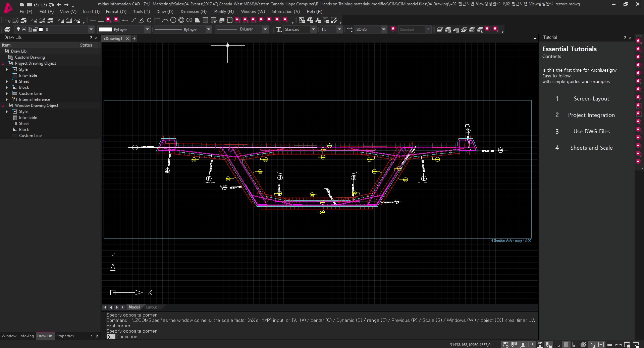Toggle grid display in status bar
This screenshot has width=644, height=348.
tap(566, 345)
